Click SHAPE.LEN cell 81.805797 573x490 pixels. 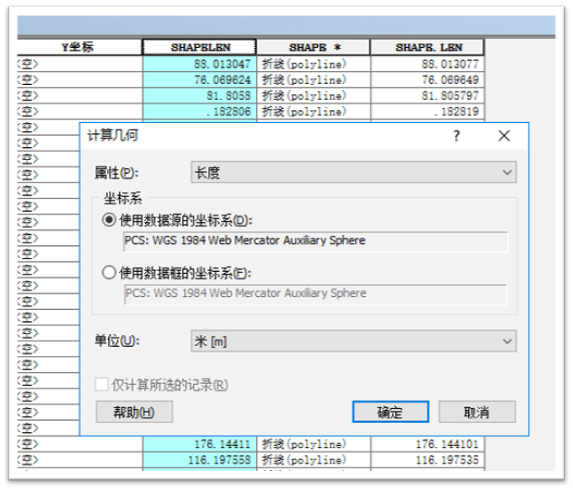pos(427,95)
